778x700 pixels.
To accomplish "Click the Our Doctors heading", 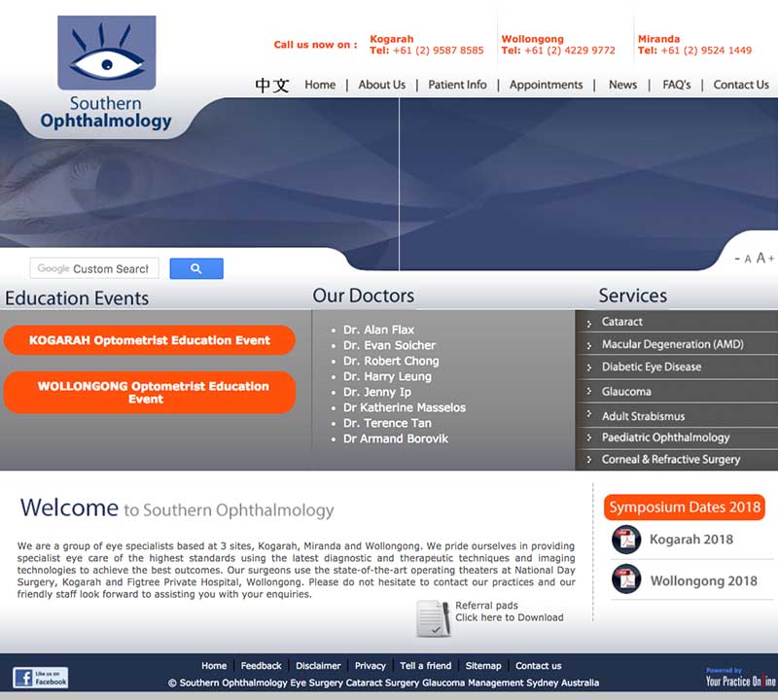I will tap(363, 296).
